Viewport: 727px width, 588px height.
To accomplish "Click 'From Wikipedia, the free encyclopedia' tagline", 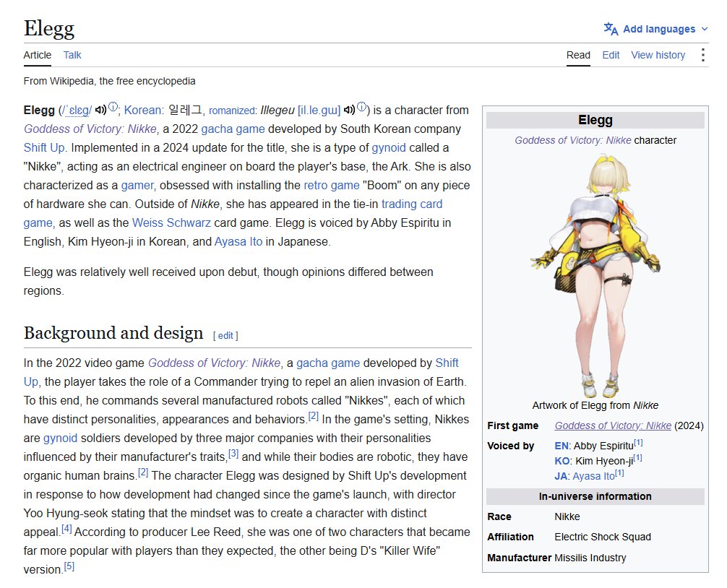I will pyautogui.click(x=109, y=81).
